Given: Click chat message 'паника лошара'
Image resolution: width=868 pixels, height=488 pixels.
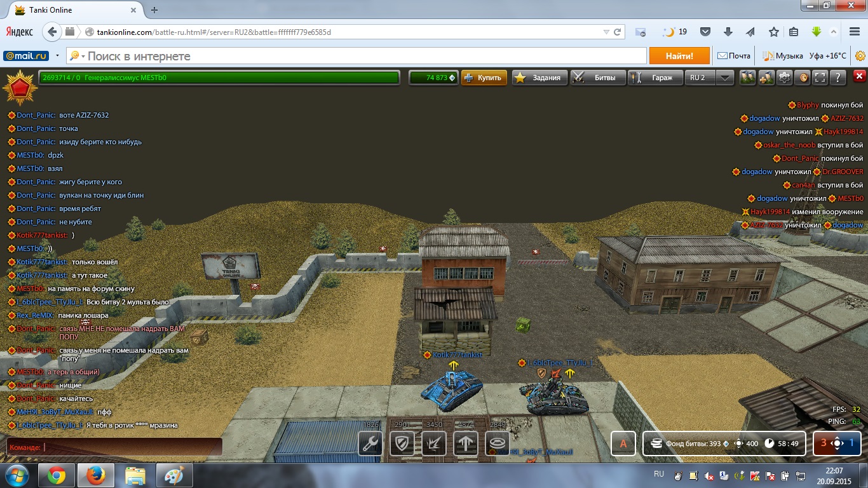Looking at the screenshot, I should pos(83,315).
